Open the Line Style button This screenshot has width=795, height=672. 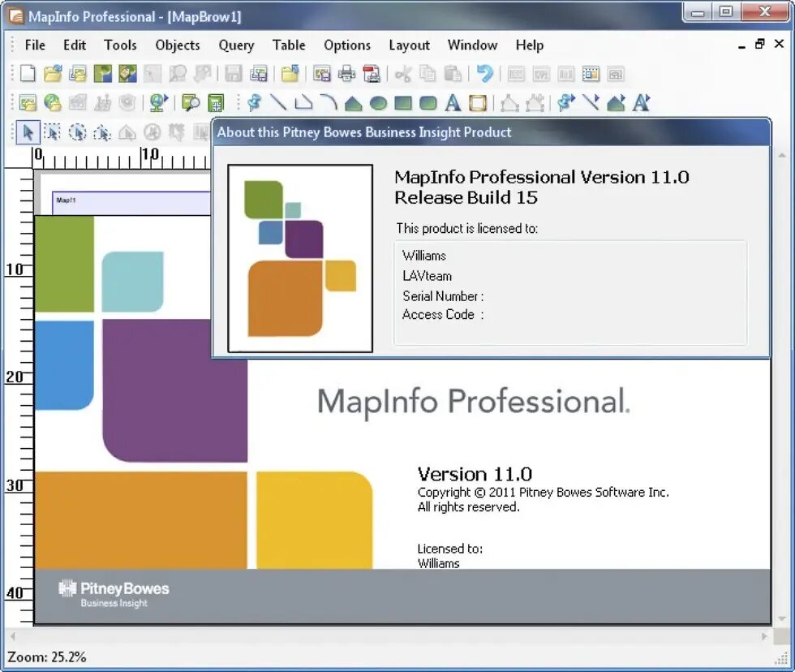click(x=591, y=102)
